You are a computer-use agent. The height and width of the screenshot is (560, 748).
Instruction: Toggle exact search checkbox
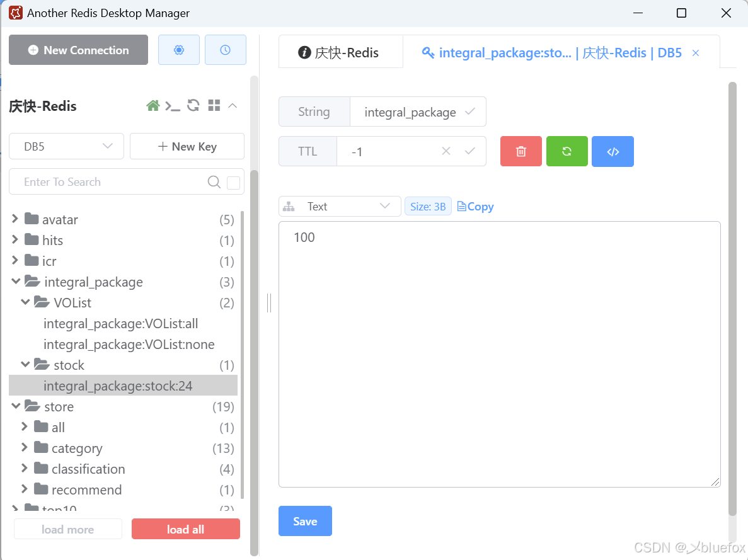pos(233,183)
